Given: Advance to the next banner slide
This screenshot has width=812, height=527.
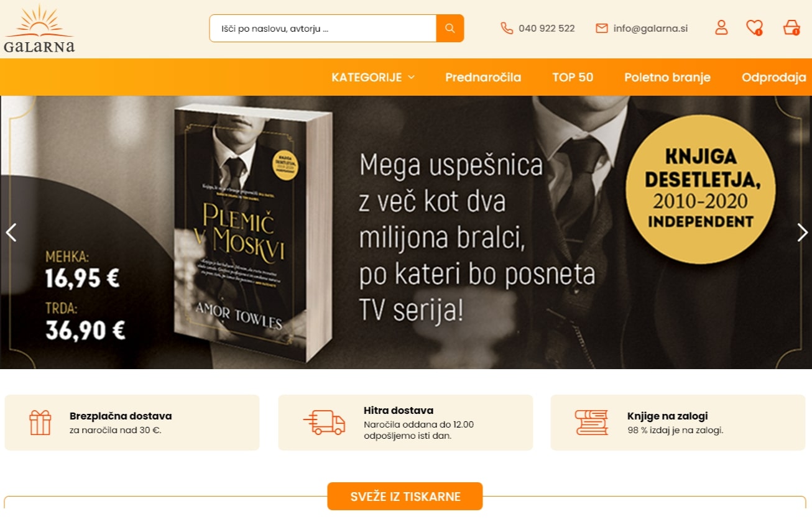Looking at the screenshot, I should coord(802,232).
